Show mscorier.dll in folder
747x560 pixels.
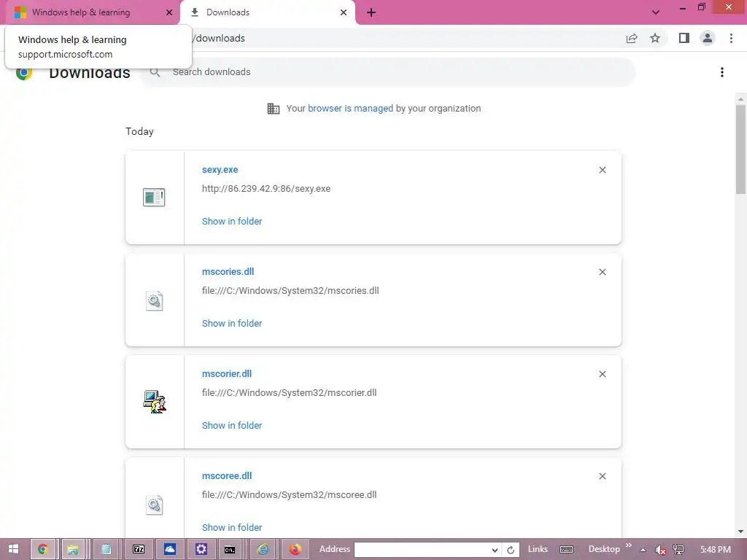coord(231,425)
